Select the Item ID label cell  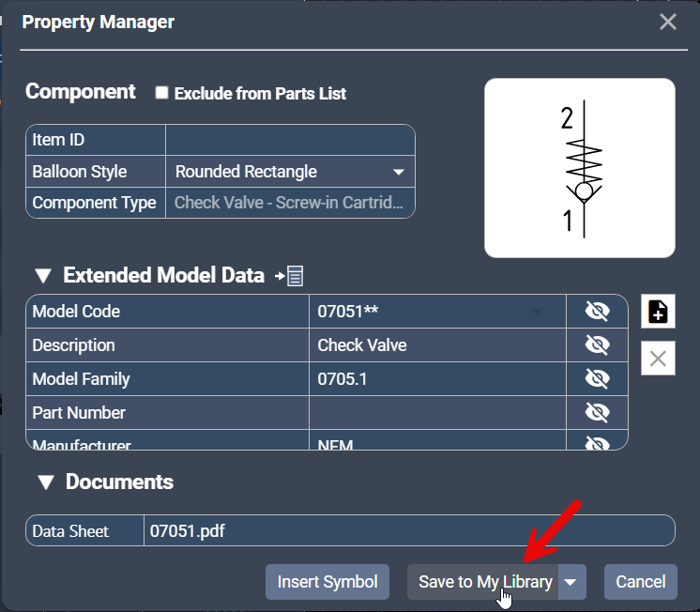coord(96,140)
